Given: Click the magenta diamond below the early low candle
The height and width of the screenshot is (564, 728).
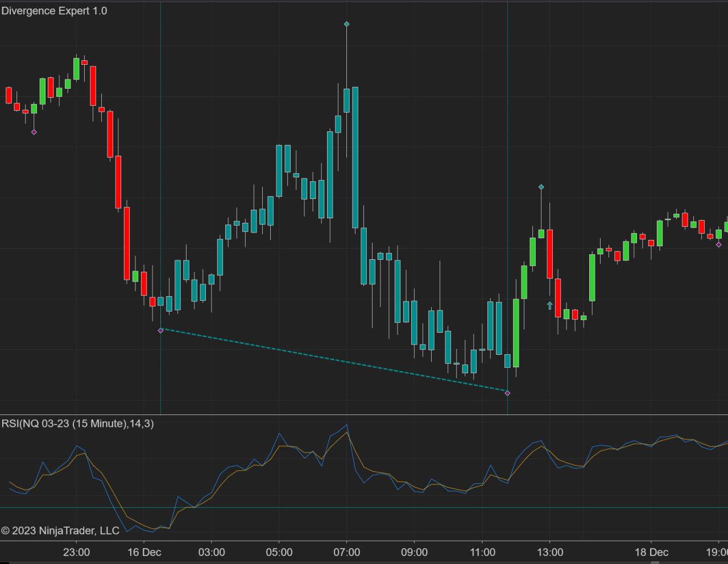Looking at the screenshot, I should pyautogui.click(x=34, y=132).
